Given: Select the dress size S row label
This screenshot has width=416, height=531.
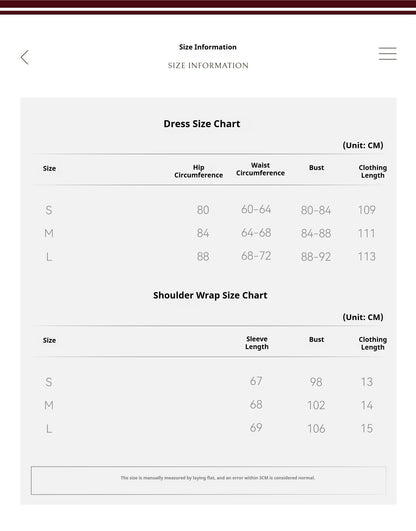Looking at the screenshot, I should pyautogui.click(x=49, y=210).
